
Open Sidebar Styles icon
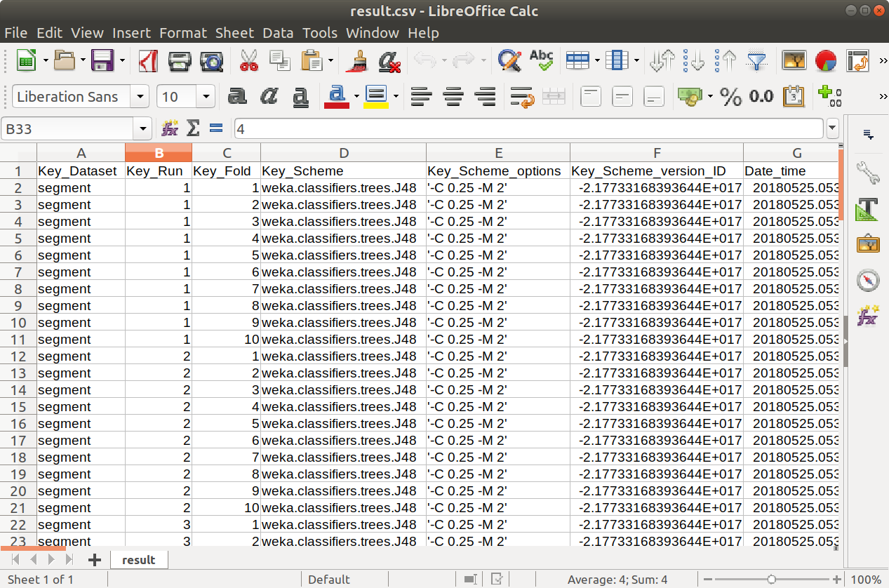[868, 208]
